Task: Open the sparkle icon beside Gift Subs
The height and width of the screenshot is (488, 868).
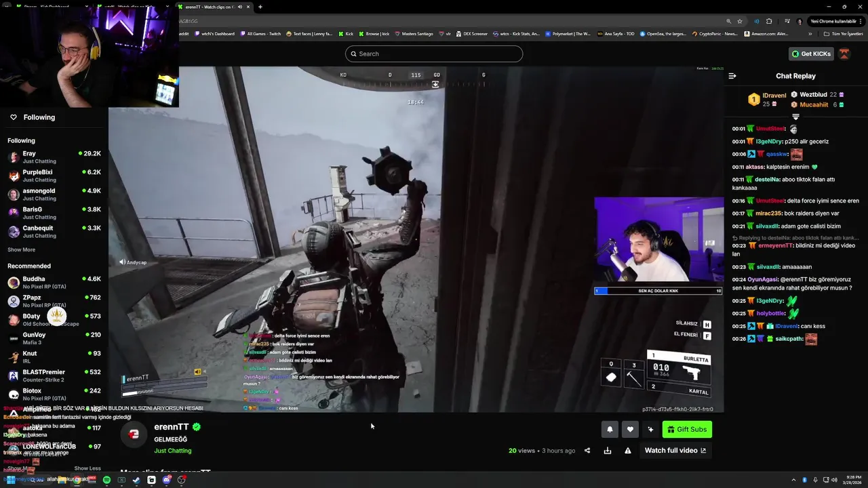Action: [x=650, y=429]
